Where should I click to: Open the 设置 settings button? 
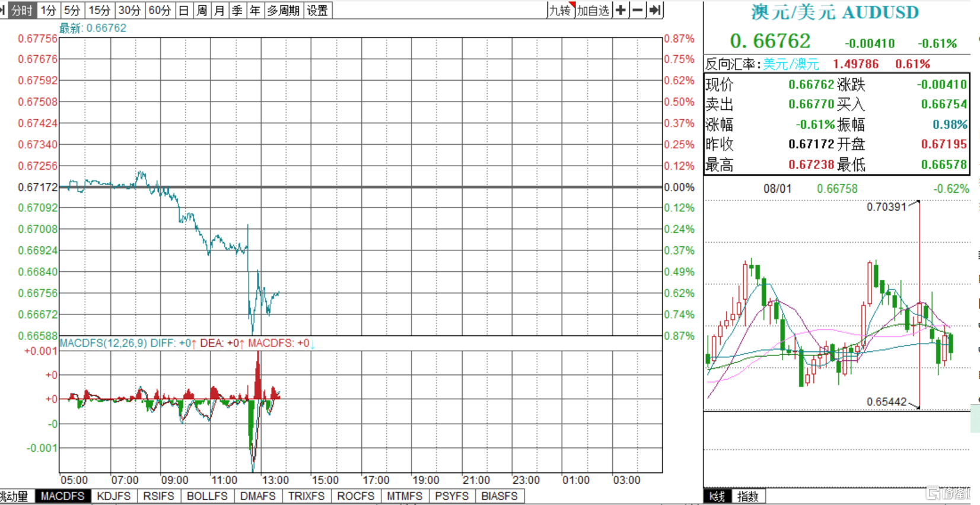pos(317,10)
